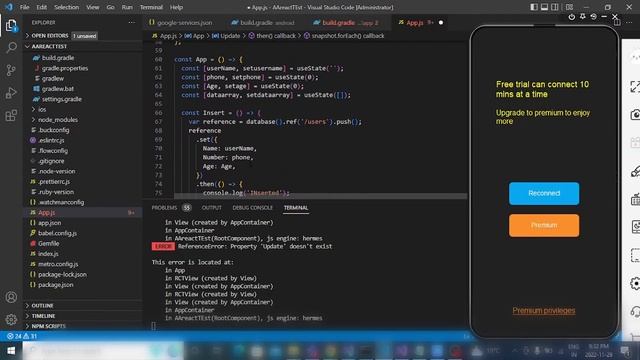The width and height of the screenshot is (640, 360).
Task: Open gradle.properties in the file tree
Action: (65, 68)
